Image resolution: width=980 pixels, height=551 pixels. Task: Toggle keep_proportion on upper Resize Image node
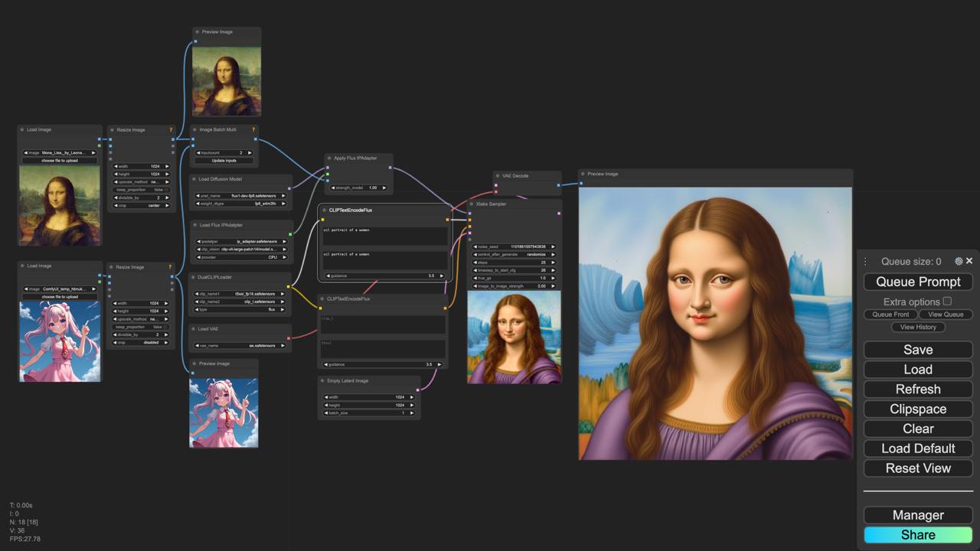point(142,190)
